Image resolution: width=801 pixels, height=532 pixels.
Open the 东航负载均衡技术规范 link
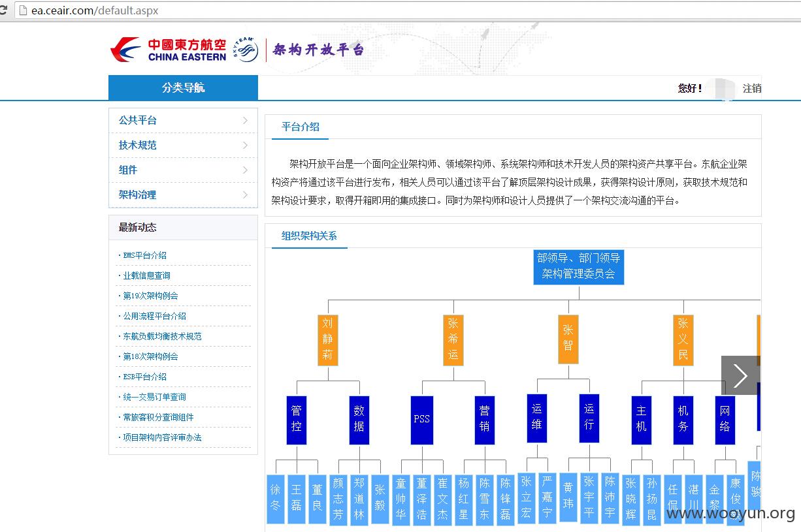[x=162, y=336]
